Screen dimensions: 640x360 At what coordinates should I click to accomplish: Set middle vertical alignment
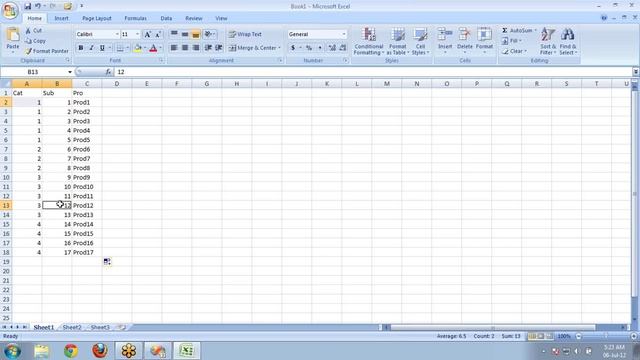point(185,34)
